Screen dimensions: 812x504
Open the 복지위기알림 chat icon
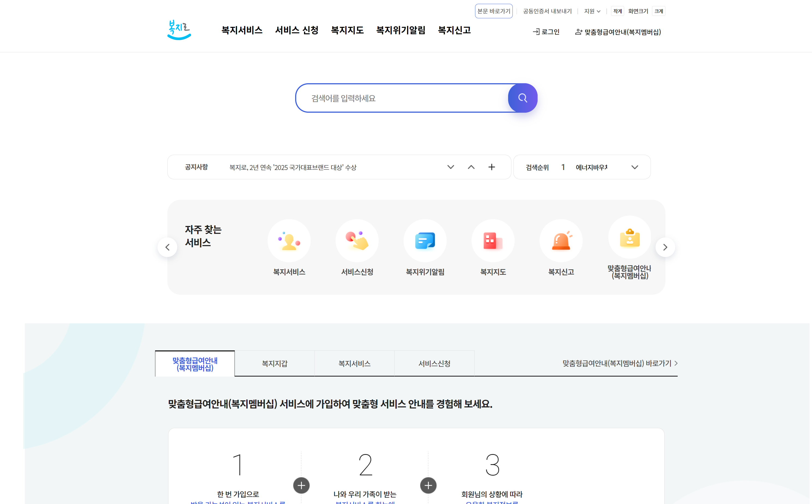coord(425,241)
